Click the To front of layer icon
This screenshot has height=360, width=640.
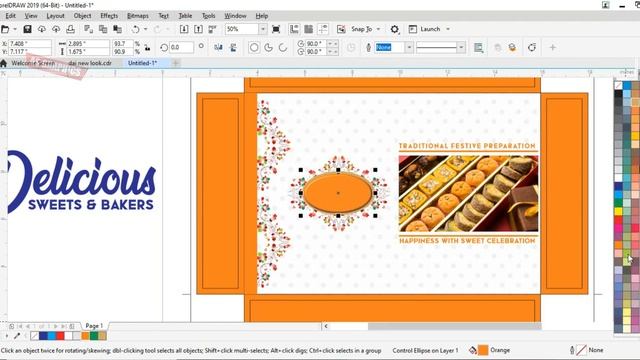click(x=498, y=47)
